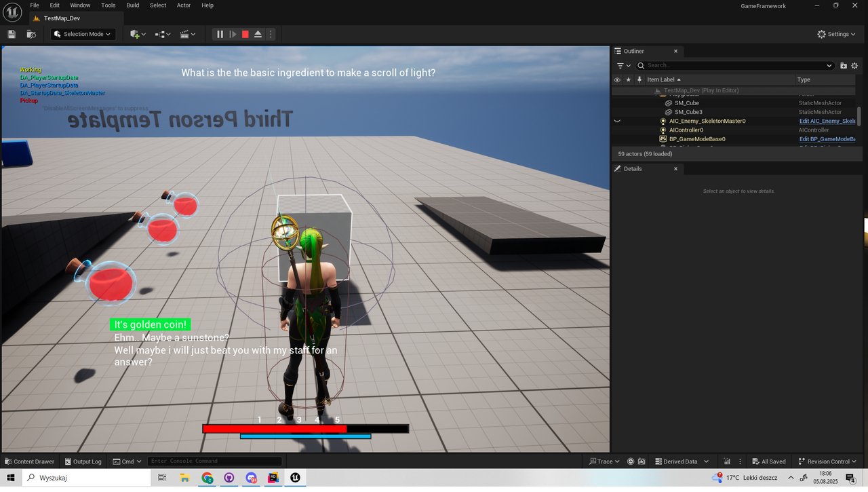Open the Window menu
Image resolution: width=868 pixels, height=492 pixels.
point(80,5)
